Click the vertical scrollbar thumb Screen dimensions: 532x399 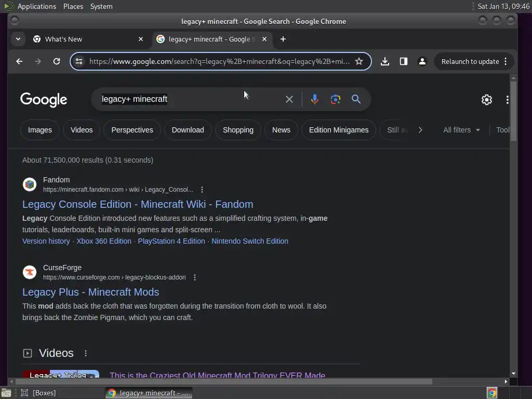[513, 111]
